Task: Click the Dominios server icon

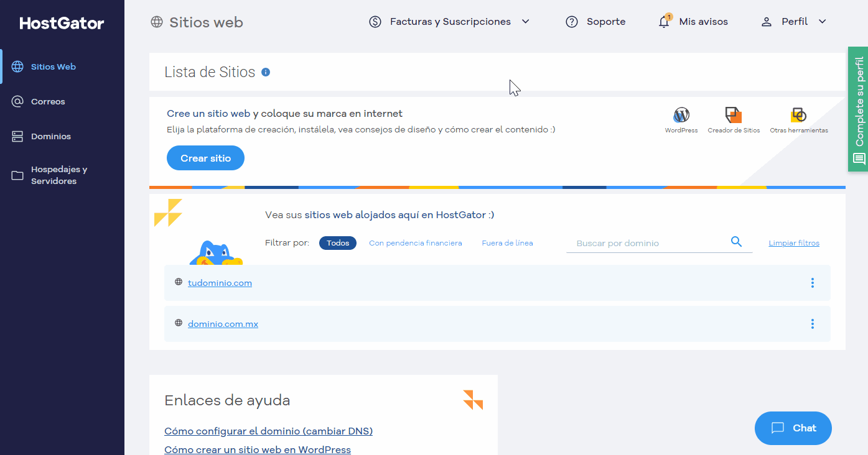Action: click(x=17, y=136)
